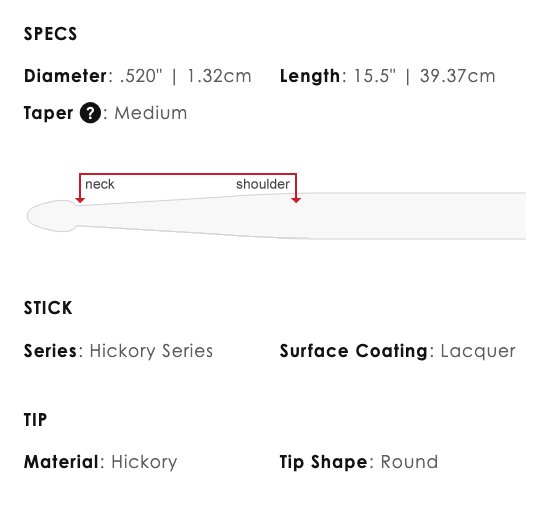Click the shoulder red arrow marker
548x508 pixels.
click(296, 200)
